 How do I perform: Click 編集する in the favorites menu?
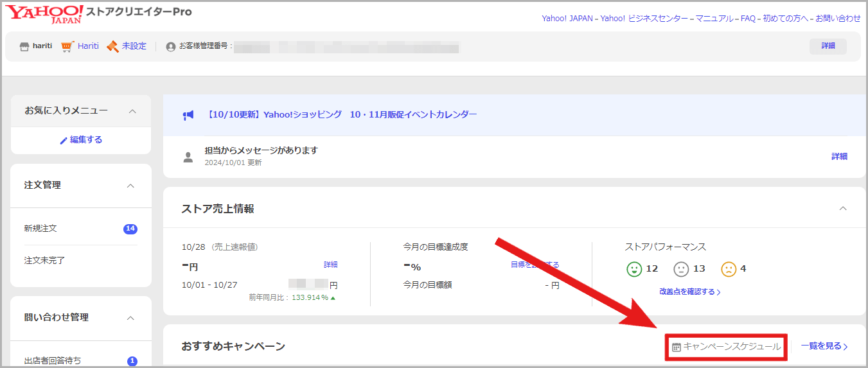[86, 140]
